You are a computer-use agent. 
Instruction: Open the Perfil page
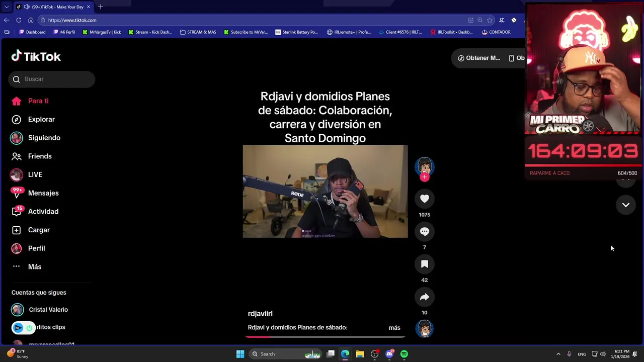(x=28, y=248)
